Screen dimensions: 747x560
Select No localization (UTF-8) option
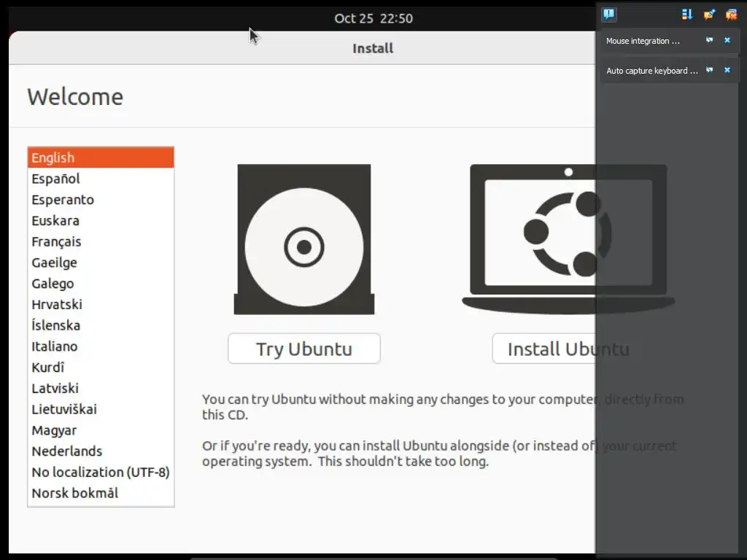tap(101, 472)
